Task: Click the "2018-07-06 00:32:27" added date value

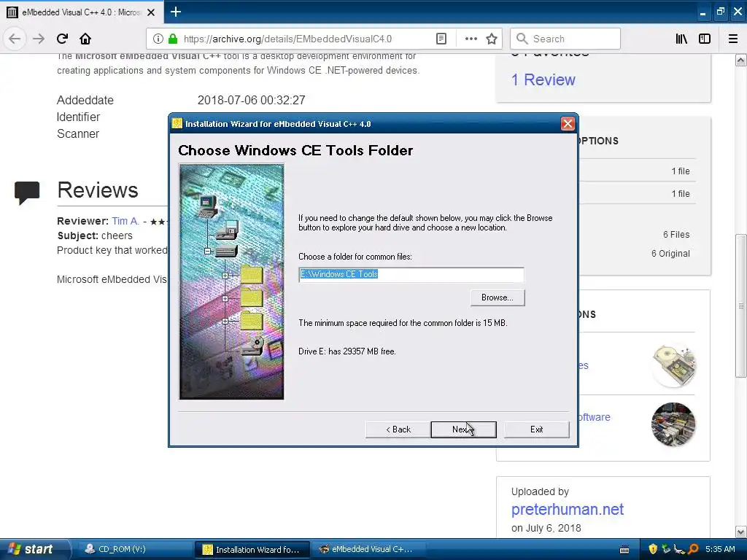Action: tap(251, 100)
